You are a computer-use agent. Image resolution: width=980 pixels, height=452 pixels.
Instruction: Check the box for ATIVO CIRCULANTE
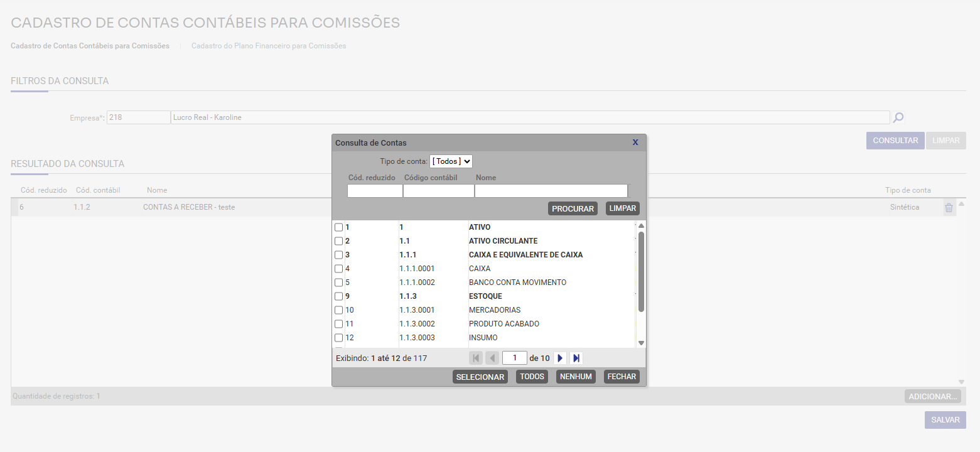pyautogui.click(x=339, y=241)
